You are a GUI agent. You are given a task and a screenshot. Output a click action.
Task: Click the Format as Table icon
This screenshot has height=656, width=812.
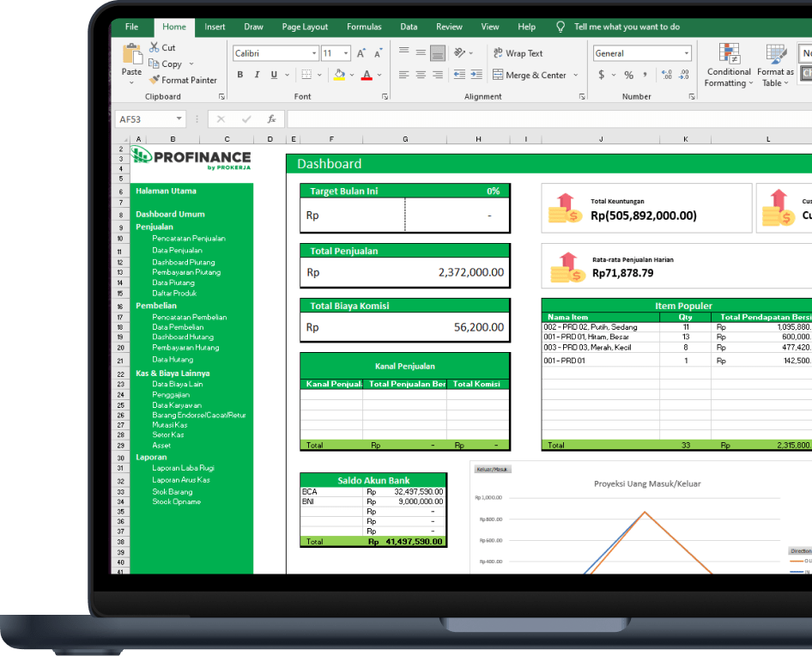[x=775, y=65]
